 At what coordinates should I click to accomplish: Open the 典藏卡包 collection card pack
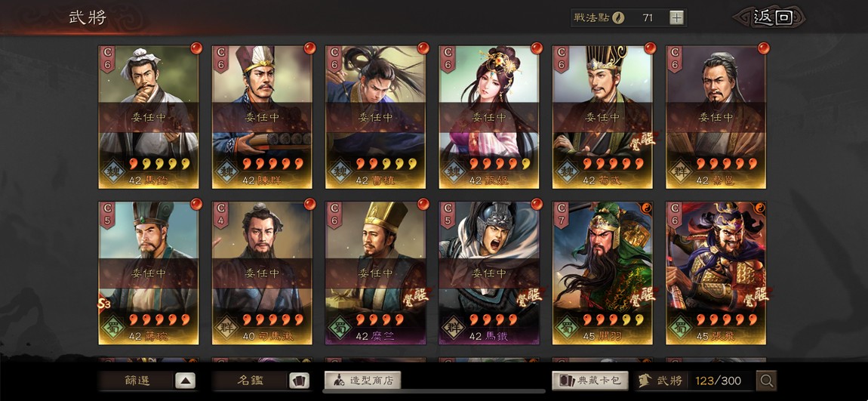click(x=590, y=381)
